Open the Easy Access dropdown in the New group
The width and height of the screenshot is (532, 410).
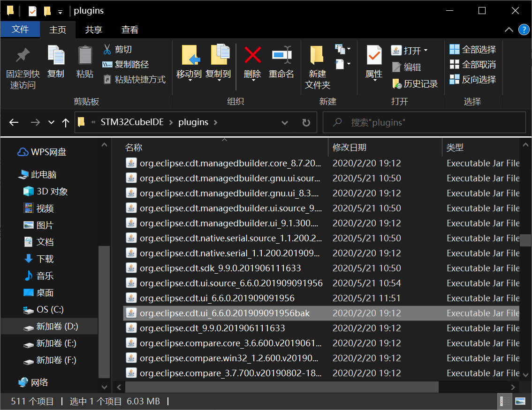[x=342, y=64]
